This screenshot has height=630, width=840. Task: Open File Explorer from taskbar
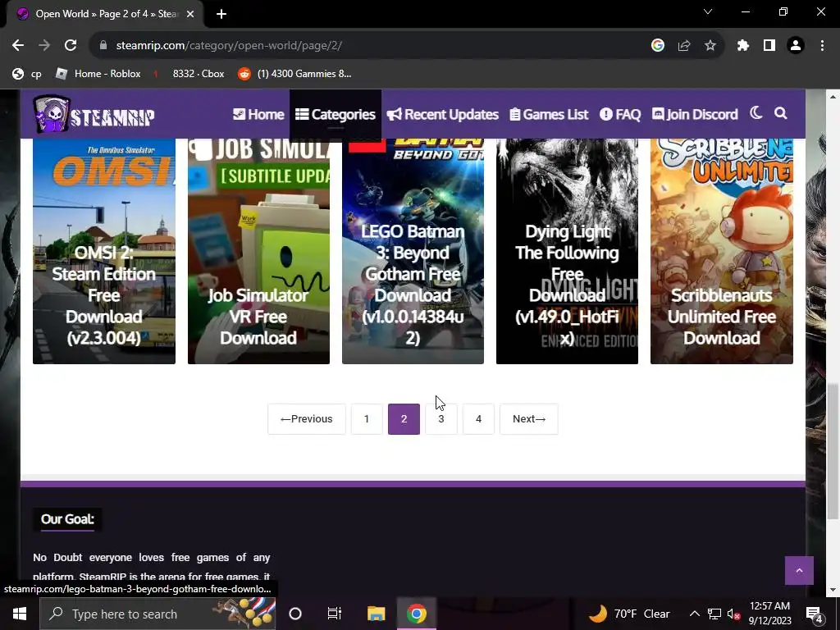click(376, 614)
